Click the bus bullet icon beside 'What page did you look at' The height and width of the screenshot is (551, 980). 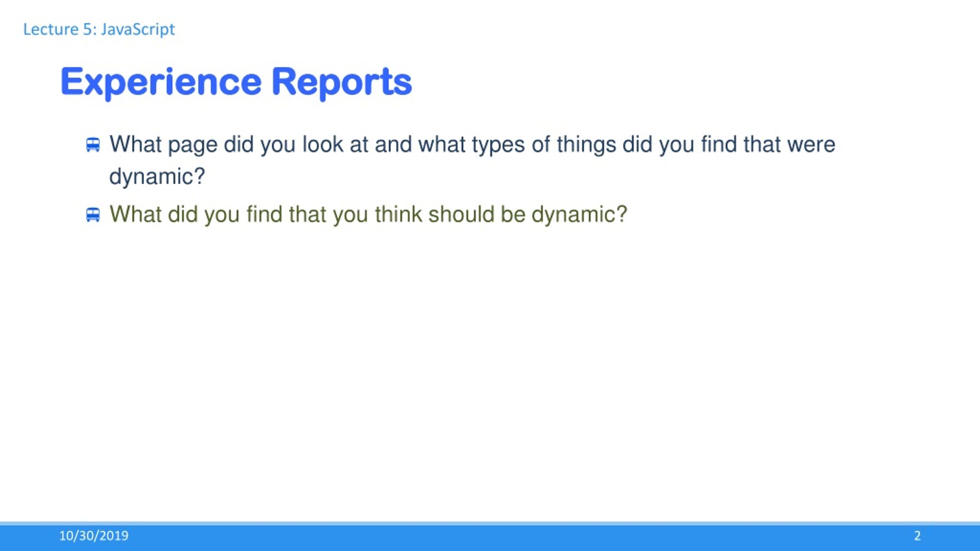pyautogui.click(x=93, y=145)
